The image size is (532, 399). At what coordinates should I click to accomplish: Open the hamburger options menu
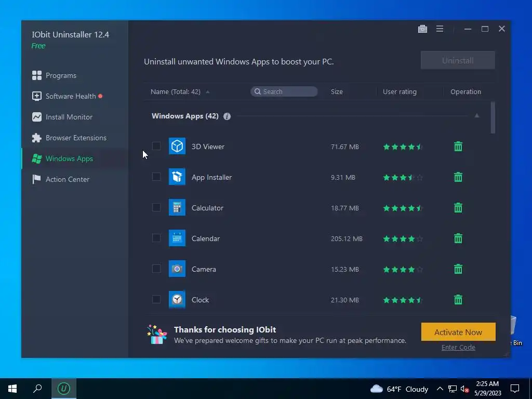pos(440,29)
